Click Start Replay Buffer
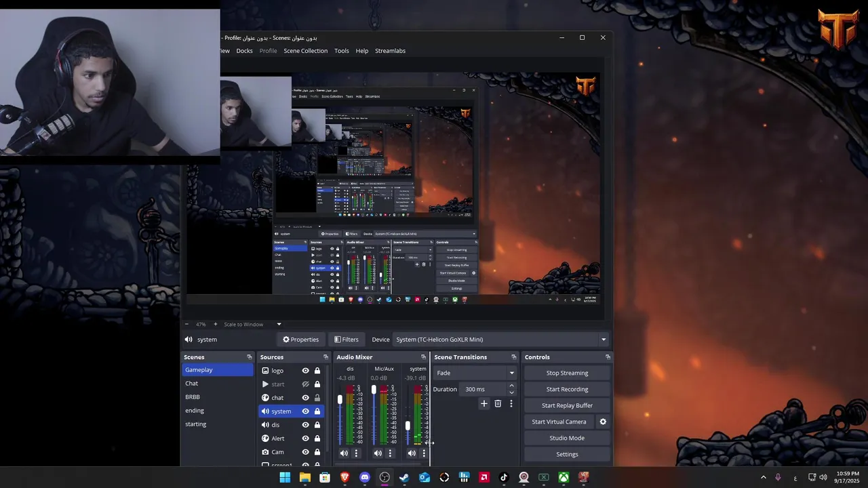This screenshot has height=488, width=868. click(x=567, y=405)
